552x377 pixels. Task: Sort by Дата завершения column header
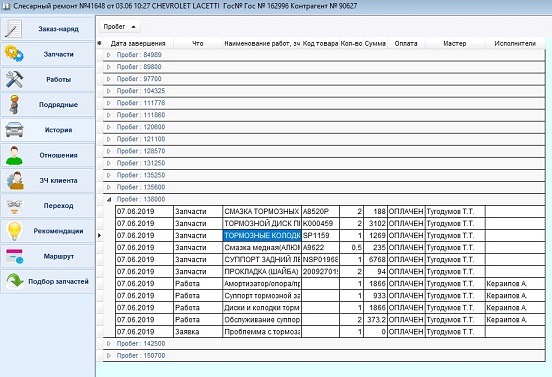click(138, 44)
